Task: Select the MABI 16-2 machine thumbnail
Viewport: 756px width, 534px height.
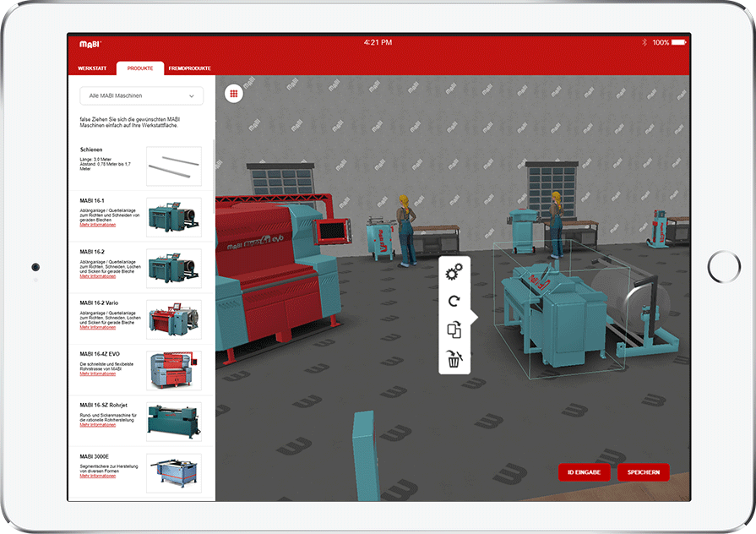Action: point(174,268)
